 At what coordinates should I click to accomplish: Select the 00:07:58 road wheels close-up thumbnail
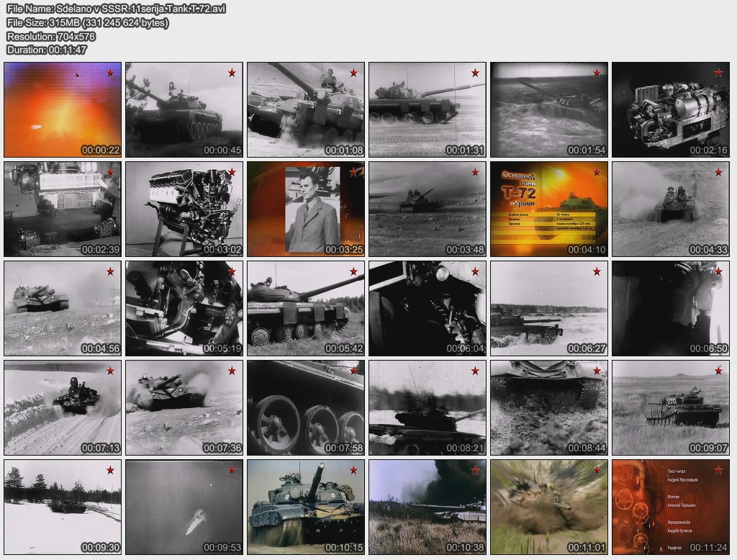(x=305, y=407)
